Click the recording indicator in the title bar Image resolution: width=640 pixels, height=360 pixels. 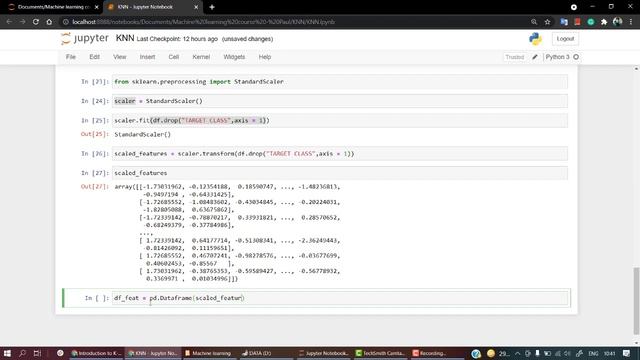tap(573, 7)
